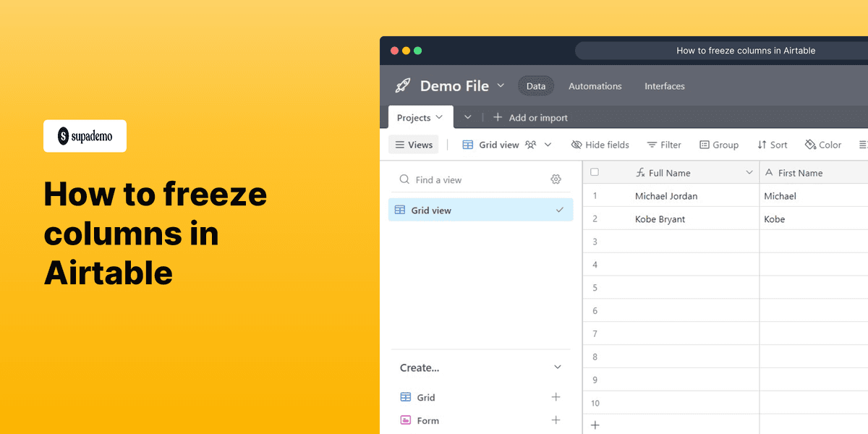
Task: Add a new Form view
Action: [x=556, y=420]
